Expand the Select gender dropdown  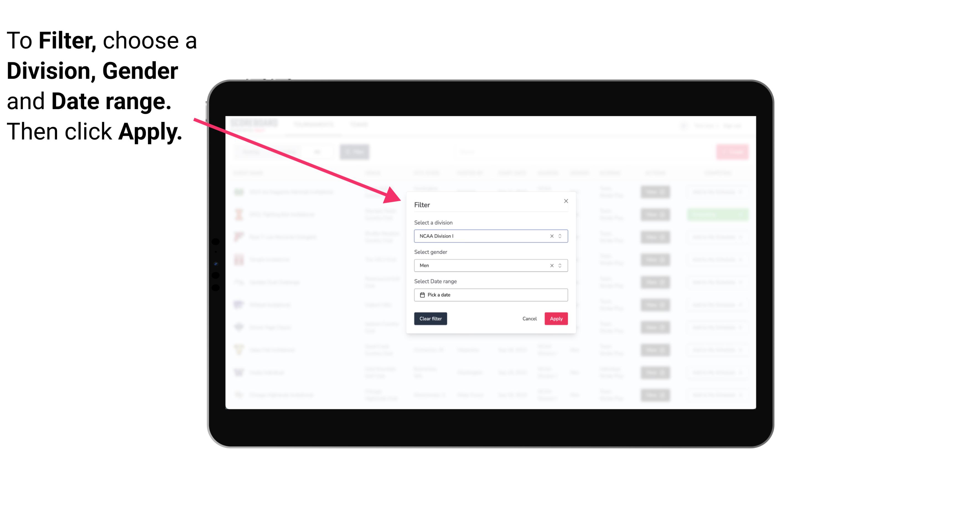561,265
